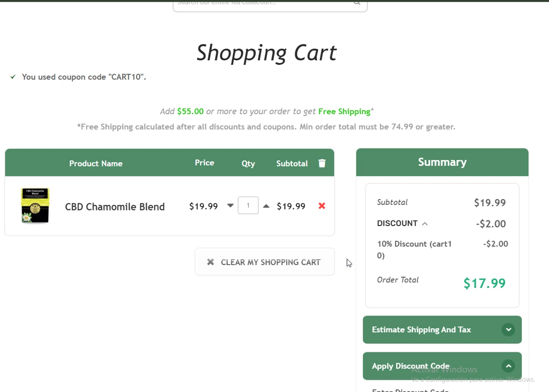
Task: Decrease quantity with the down arrow
Action: (230, 205)
